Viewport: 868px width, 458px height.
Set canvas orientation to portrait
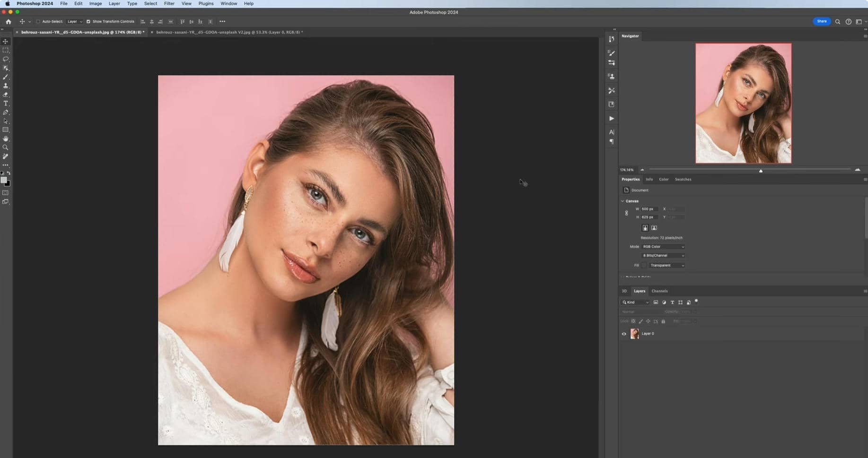[645, 228]
